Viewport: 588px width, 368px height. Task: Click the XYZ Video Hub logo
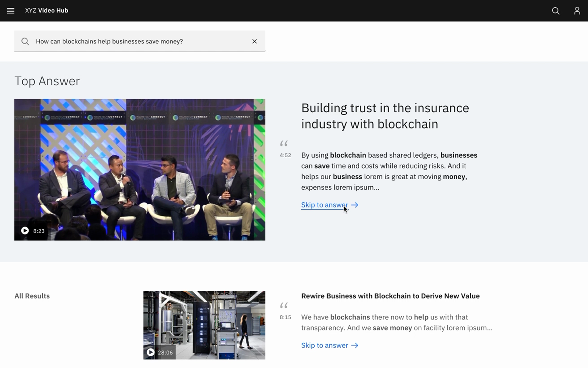[x=47, y=11]
